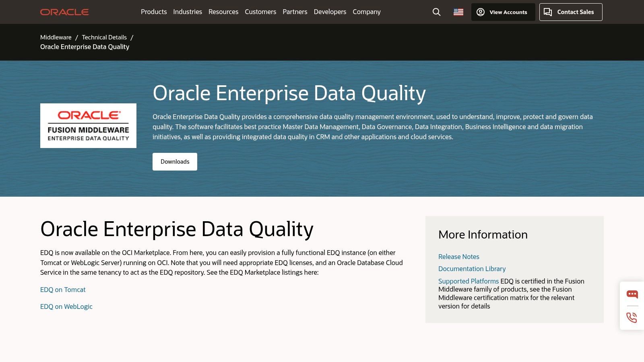This screenshot has height=362, width=644.
Task: Click the Contact Sales button
Action: pos(571,12)
